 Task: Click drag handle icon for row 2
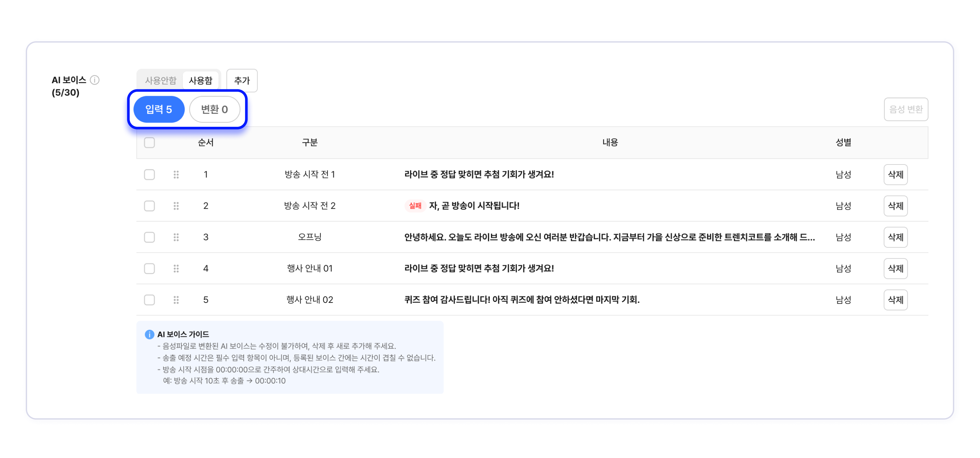tap(176, 206)
